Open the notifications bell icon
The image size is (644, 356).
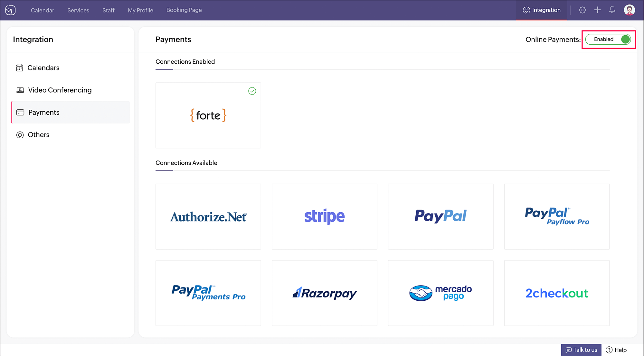coord(612,10)
